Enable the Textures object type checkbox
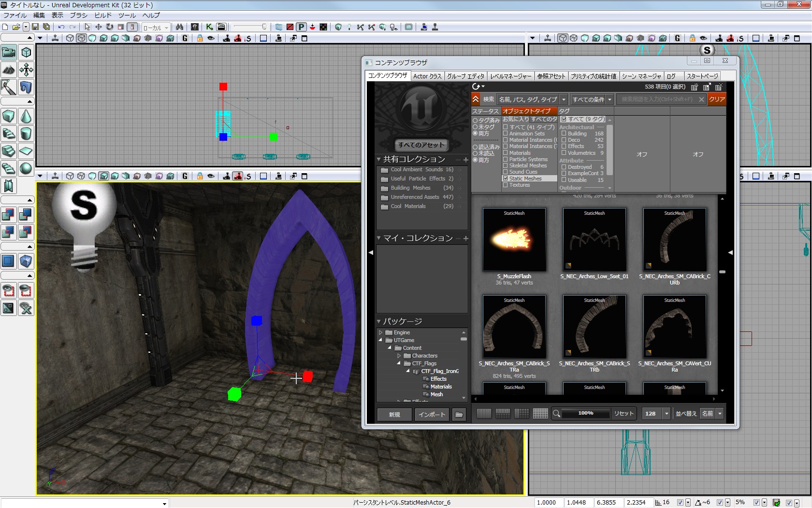This screenshot has width=812, height=508. pos(505,185)
